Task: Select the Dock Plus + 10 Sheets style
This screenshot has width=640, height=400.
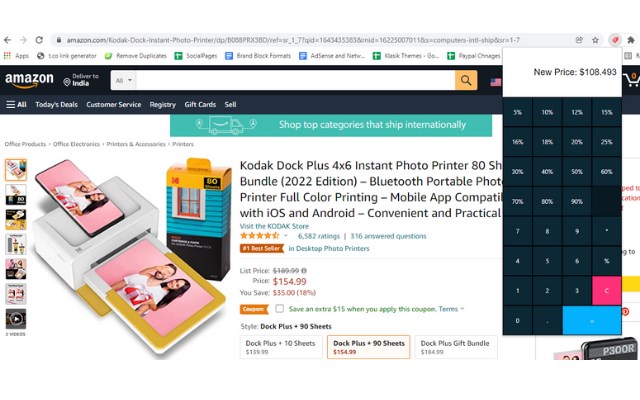Action: (281, 347)
